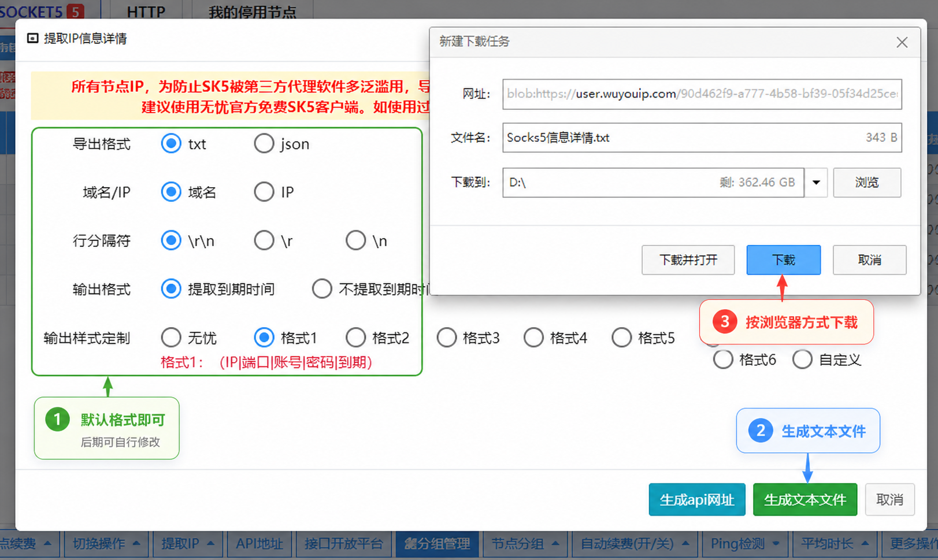938x560 pixels.
Task: Choose 域名 for the 域名/IP option
Action: (170, 192)
